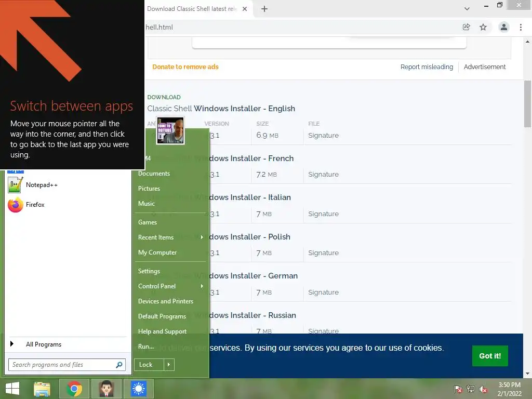Screen dimensions: 532x399
Task: Click Donate to remove ads link
Action: [185, 67]
